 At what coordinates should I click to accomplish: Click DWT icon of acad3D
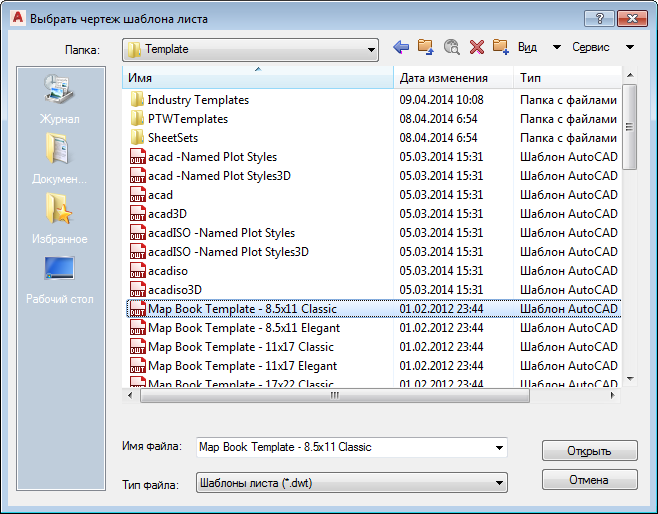138,214
